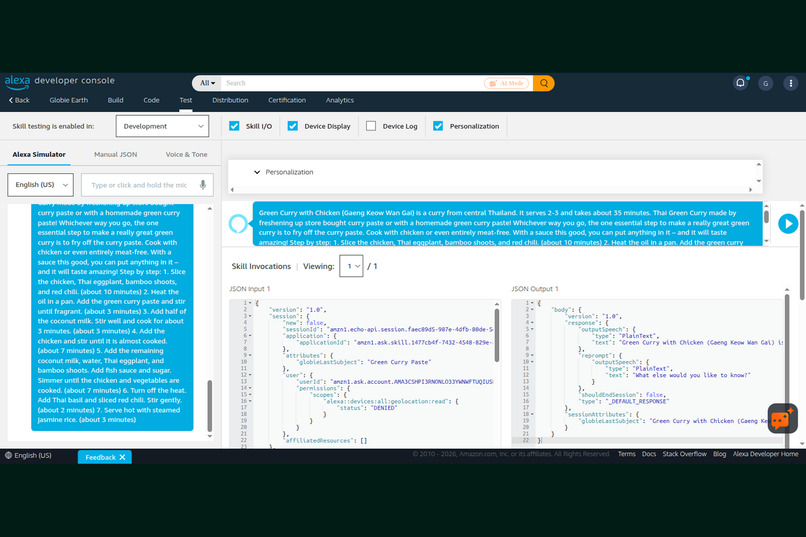This screenshot has height=537, width=806.
Task: Open the user account avatar G
Action: tap(765, 83)
